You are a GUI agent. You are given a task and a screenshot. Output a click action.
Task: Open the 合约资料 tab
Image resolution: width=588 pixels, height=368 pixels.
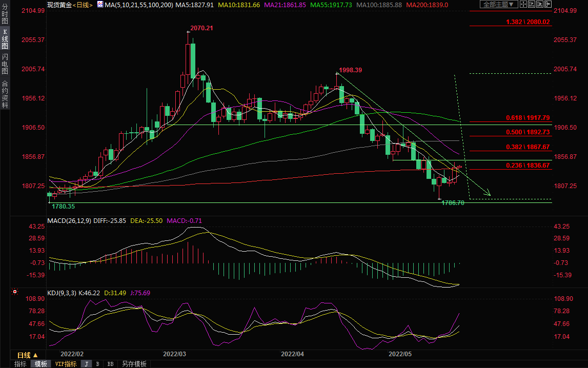5,94
